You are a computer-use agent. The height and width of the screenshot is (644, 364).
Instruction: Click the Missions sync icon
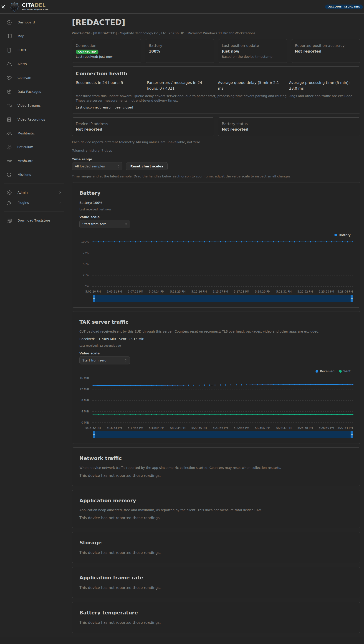click(9, 175)
